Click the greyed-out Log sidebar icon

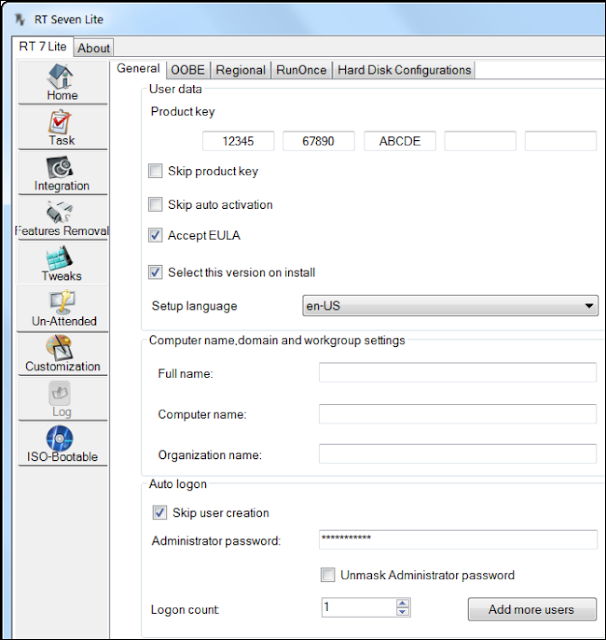62,399
